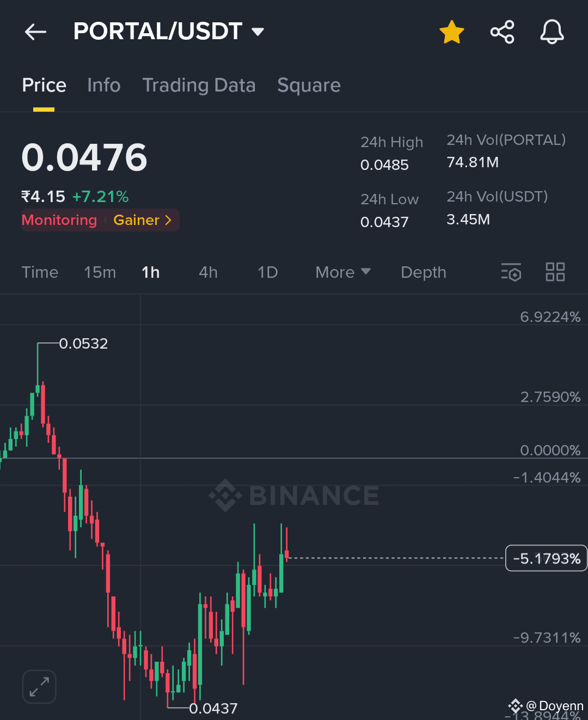Open the Monitoring tag
This screenshot has height=720, width=588.
59,220
